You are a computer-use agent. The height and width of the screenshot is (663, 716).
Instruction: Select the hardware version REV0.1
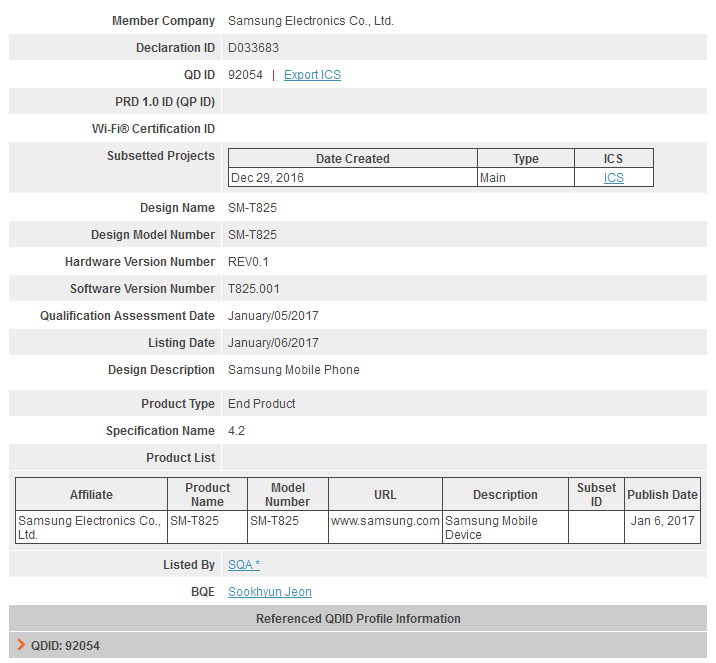coord(248,262)
